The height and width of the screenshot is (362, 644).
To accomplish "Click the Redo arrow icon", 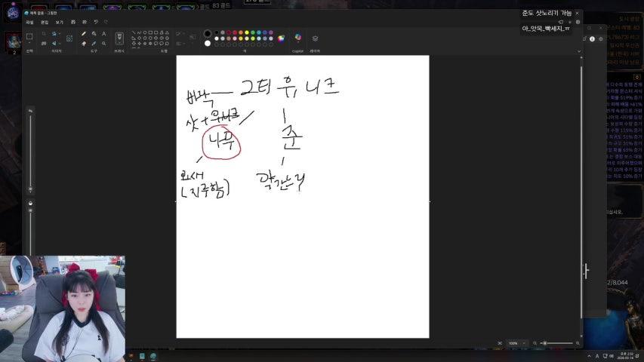I will (x=106, y=22).
